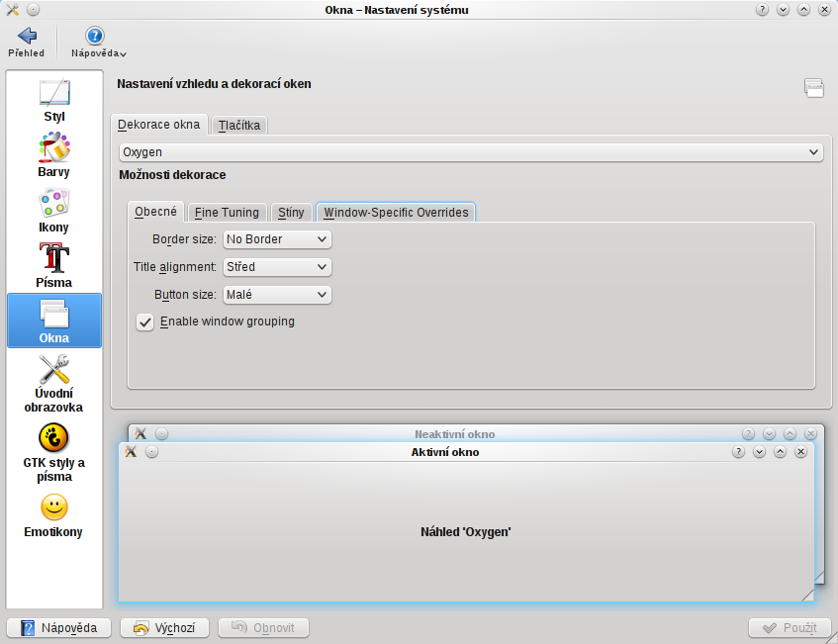Click the maximize arrow in Neaktivní okno preview

click(790, 433)
